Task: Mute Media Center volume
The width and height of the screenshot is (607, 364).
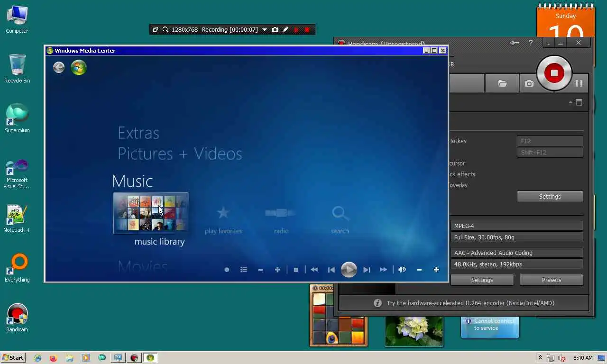Action: click(x=402, y=270)
